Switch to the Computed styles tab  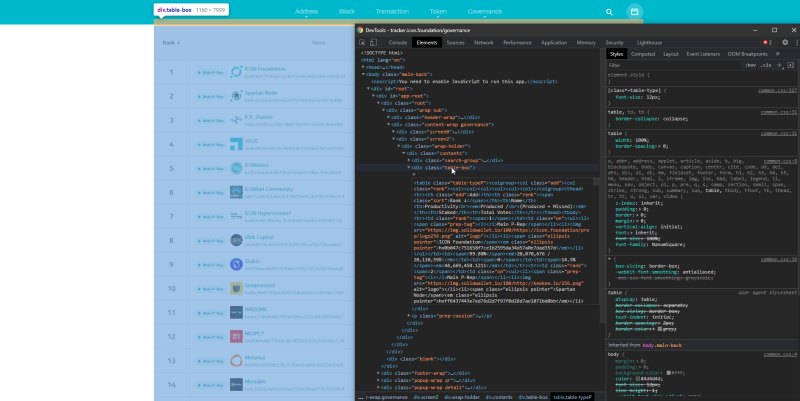click(643, 54)
